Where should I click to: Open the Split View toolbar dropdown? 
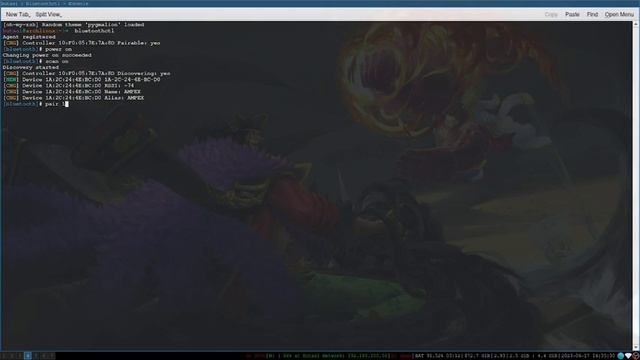point(49,14)
